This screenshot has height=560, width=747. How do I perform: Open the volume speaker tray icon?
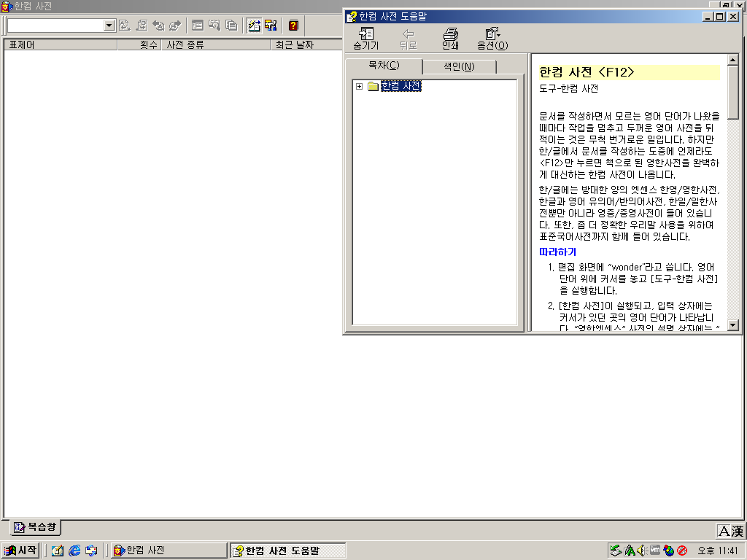point(642,551)
